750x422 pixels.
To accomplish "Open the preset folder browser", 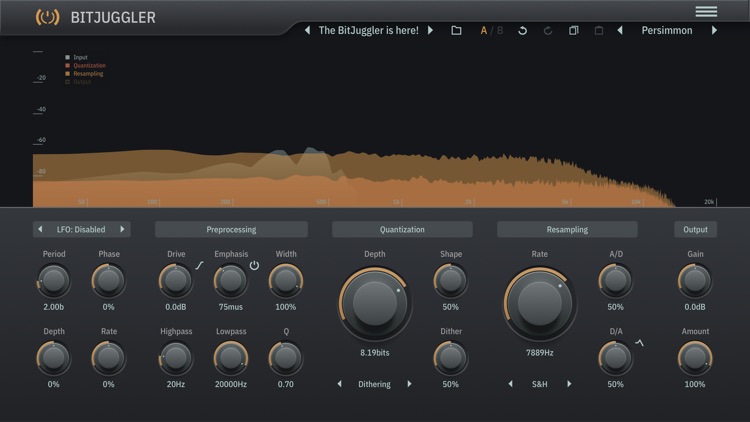I will click(456, 31).
